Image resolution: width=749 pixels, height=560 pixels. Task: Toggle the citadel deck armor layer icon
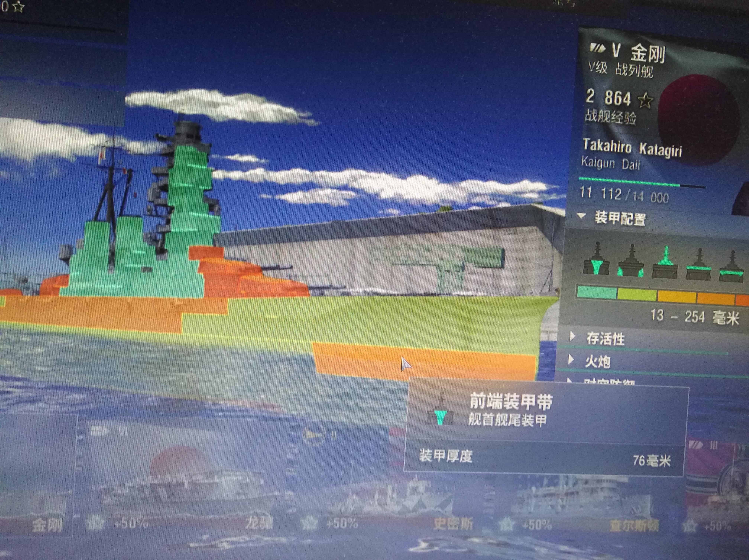[731, 266]
